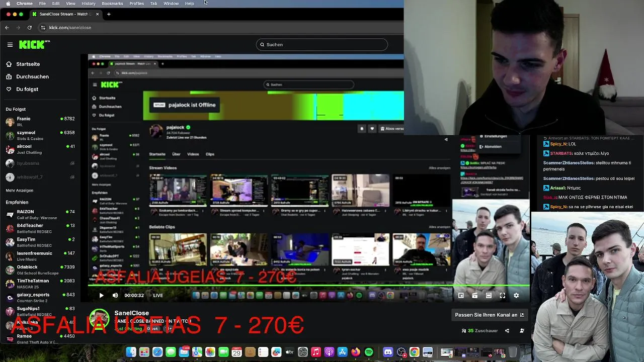The image size is (644, 362).
Task: Open Podcasts from the dock
Action: click(x=329, y=352)
